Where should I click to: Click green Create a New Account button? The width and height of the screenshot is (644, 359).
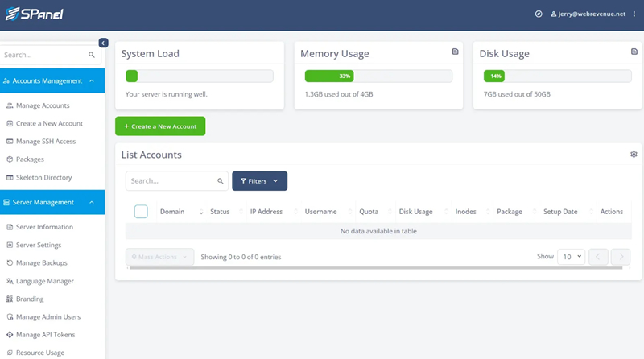(160, 126)
